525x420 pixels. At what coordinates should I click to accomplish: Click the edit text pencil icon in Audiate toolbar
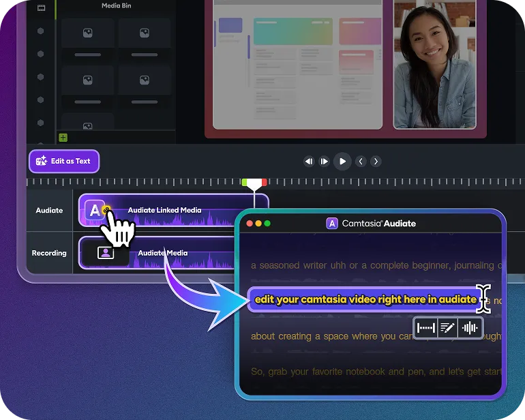pyautogui.click(x=448, y=327)
